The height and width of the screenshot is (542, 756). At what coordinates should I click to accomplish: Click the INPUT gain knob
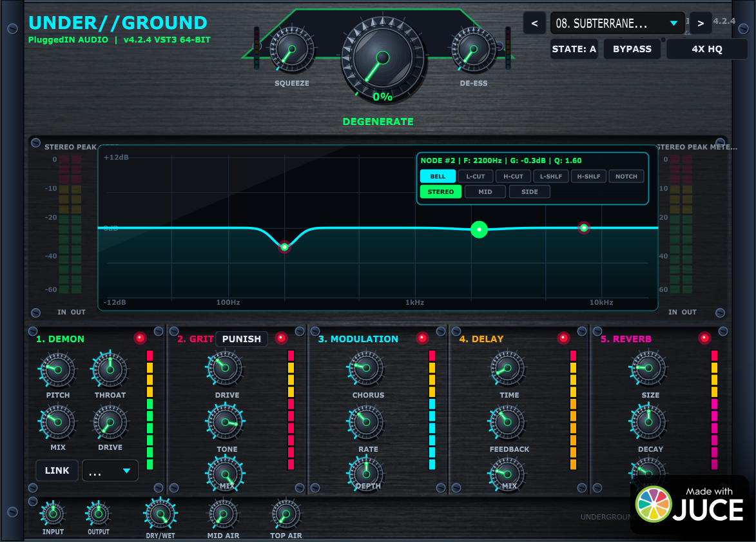tap(53, 514)
